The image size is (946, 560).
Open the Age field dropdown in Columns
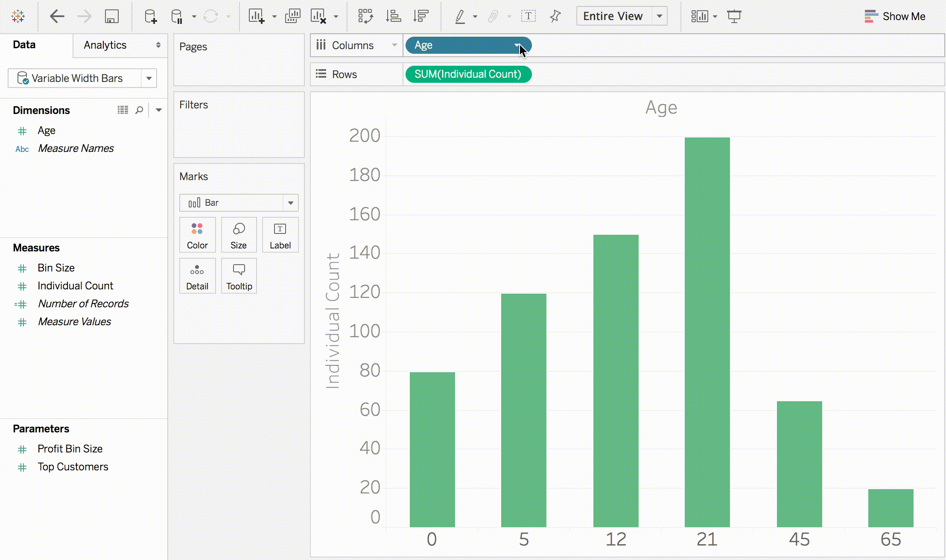pos(520,45)
